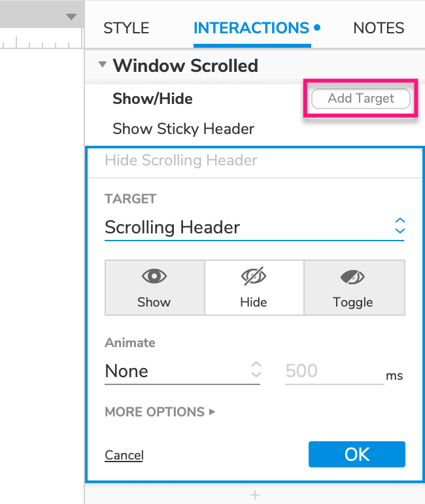Click the plus icon below the action panel
425x504 pixels.
coord(255,496)
